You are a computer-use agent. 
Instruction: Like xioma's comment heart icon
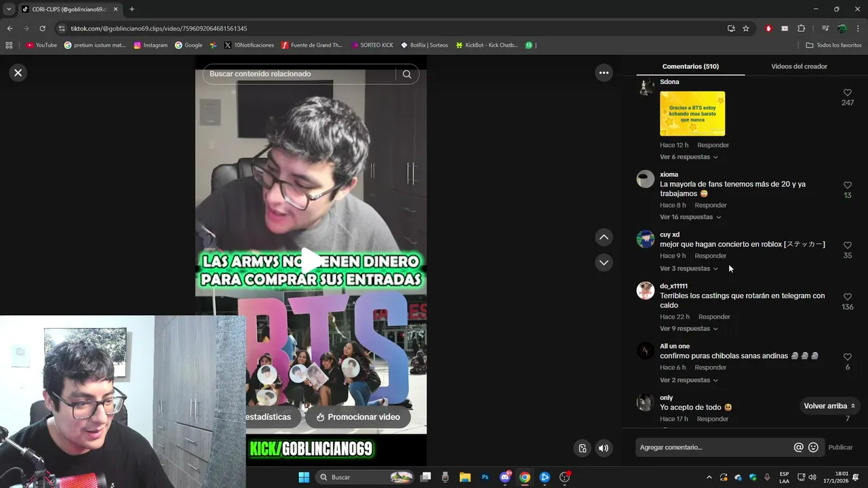coord(847,185)
